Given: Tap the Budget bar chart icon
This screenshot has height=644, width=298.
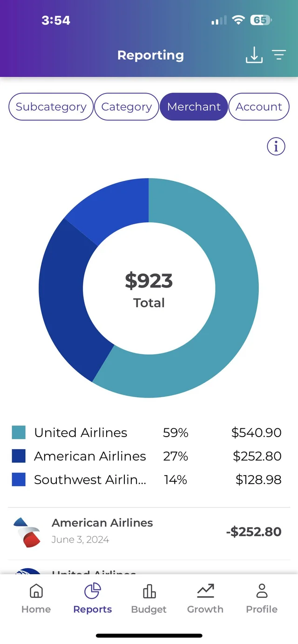Looking at the screenshot, I should [149, 591].
